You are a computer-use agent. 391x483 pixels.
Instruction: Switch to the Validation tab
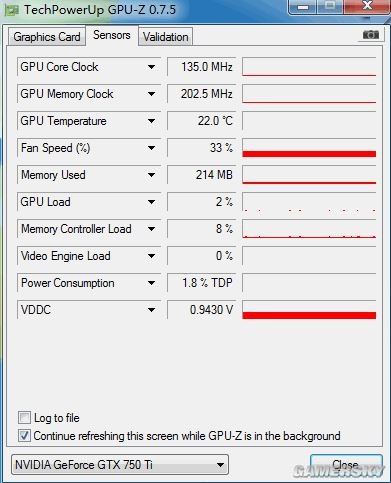165,37
